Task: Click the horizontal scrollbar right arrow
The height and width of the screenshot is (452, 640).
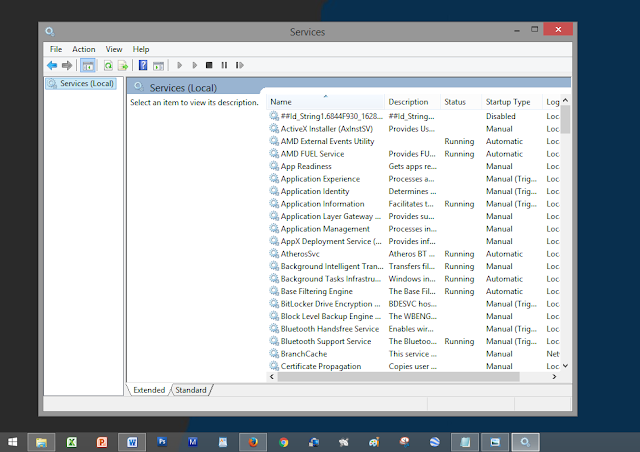Action: click(x=554, y=377)
